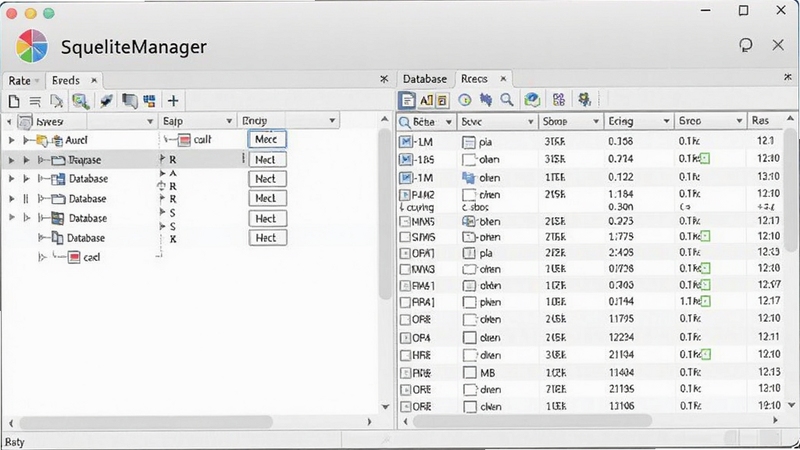The width and height of the screenshot is (800, 450).
Task: Click the pin icon at the Breds panel corner
Action: pos(384,79)
